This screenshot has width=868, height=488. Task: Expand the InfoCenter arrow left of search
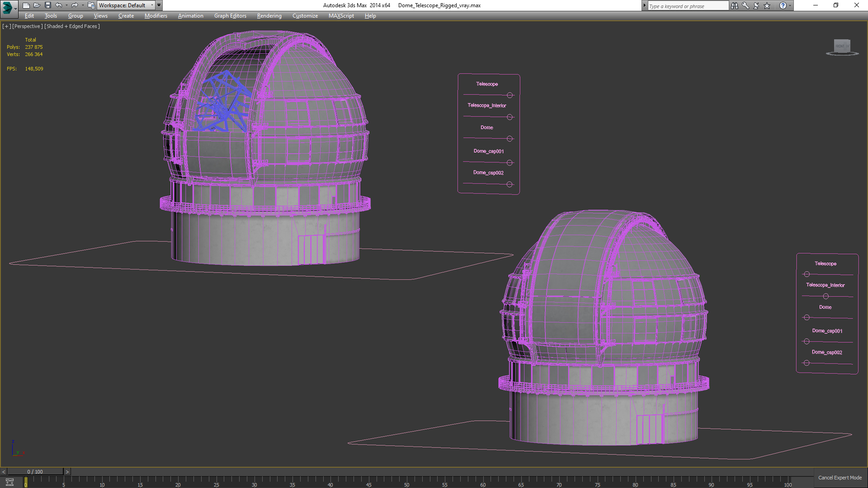click(644, 5)
